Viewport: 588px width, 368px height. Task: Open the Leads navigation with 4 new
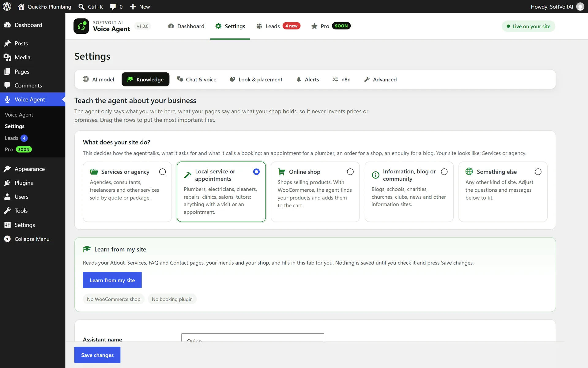pyautogui.click(x=278, y=26)
